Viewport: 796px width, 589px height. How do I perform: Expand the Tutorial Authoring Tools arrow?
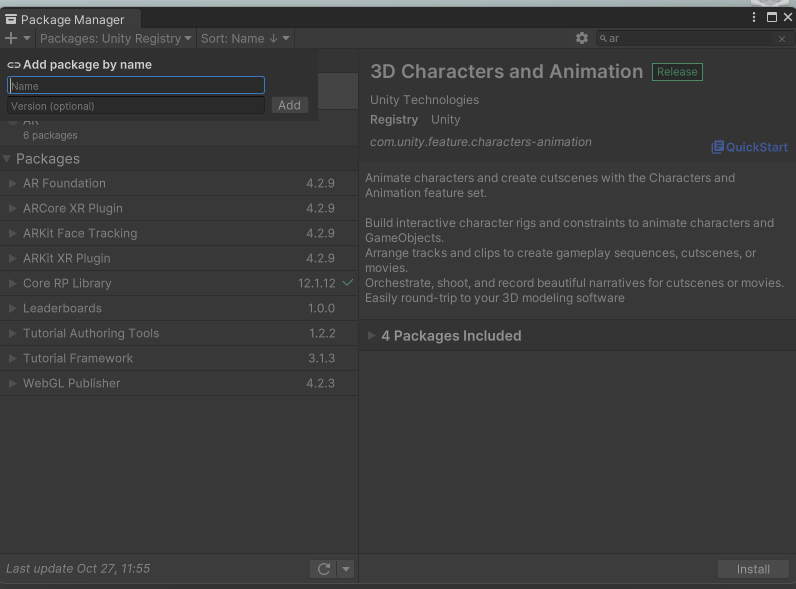[x=13, y=333]
